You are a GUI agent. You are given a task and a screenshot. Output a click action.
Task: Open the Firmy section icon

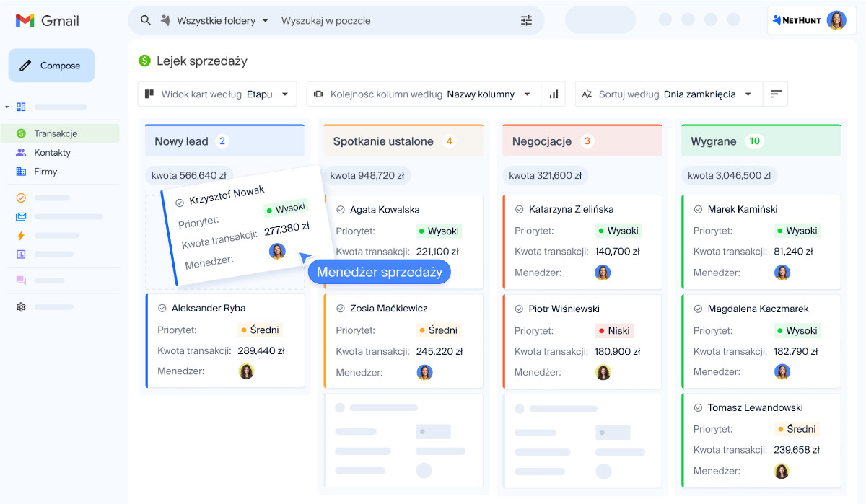pos(20,171)
